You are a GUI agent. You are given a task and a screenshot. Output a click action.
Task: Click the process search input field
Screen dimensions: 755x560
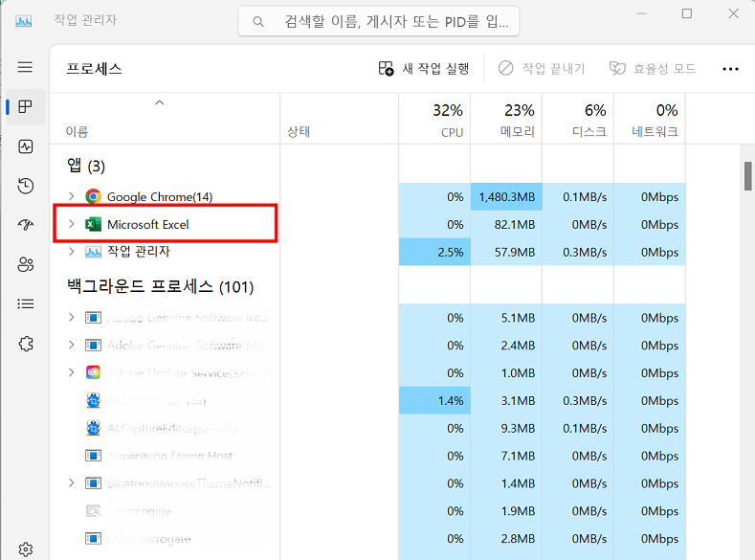click(x=379, y=21)
